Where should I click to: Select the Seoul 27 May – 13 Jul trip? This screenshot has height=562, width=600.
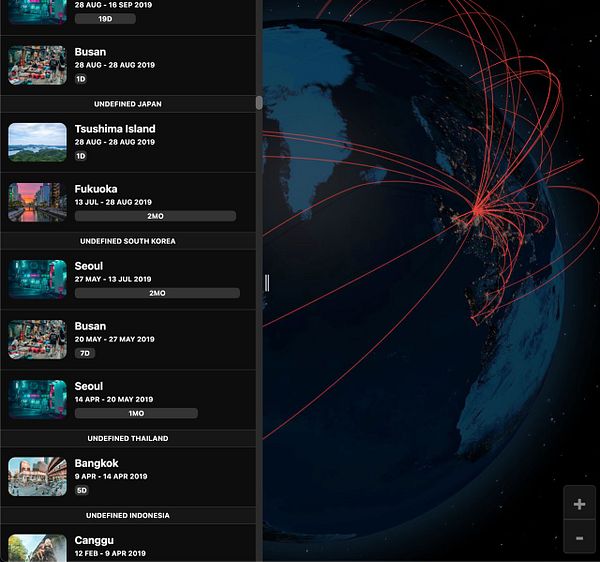coord(128,280)
